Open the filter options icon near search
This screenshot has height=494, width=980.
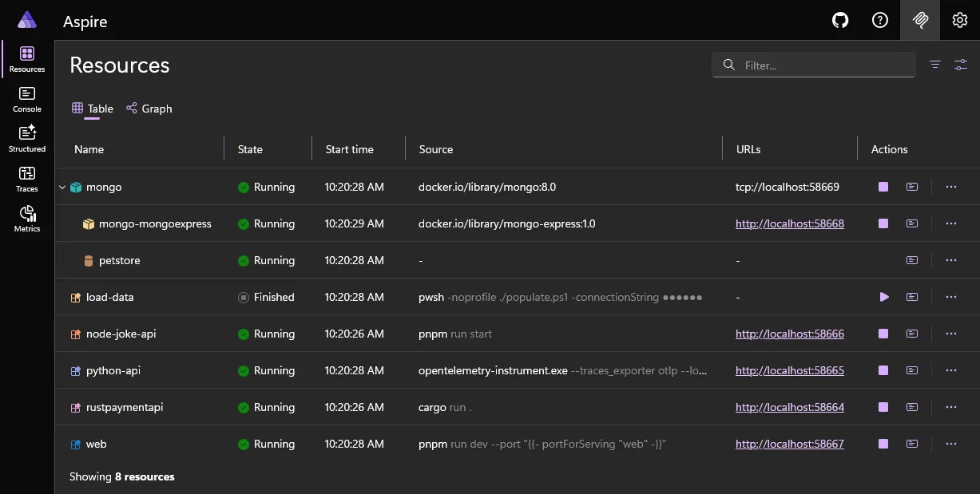[x=934, y=65]
